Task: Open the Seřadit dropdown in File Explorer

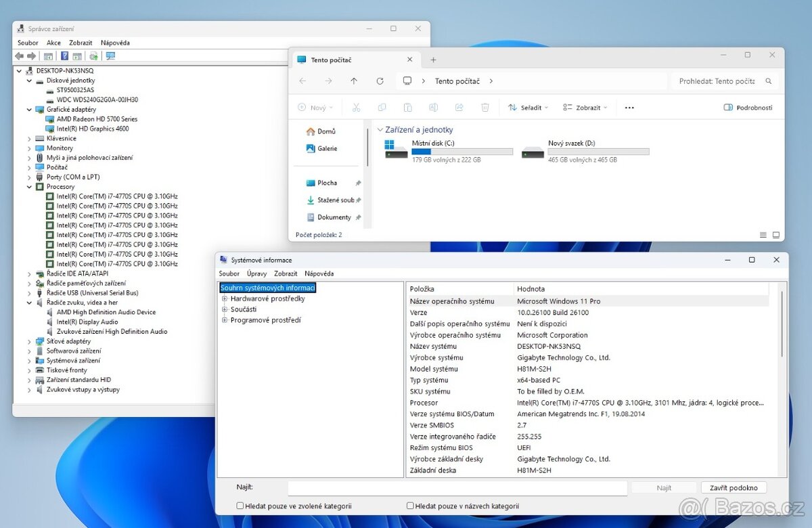Action: [527, 107]
